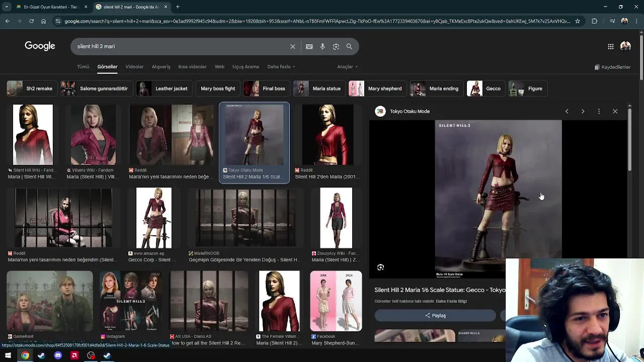Filter by Salome gunnarsdóttir chip
The width and height of the screenshot is (644, 362).
(x=96, y=88)
